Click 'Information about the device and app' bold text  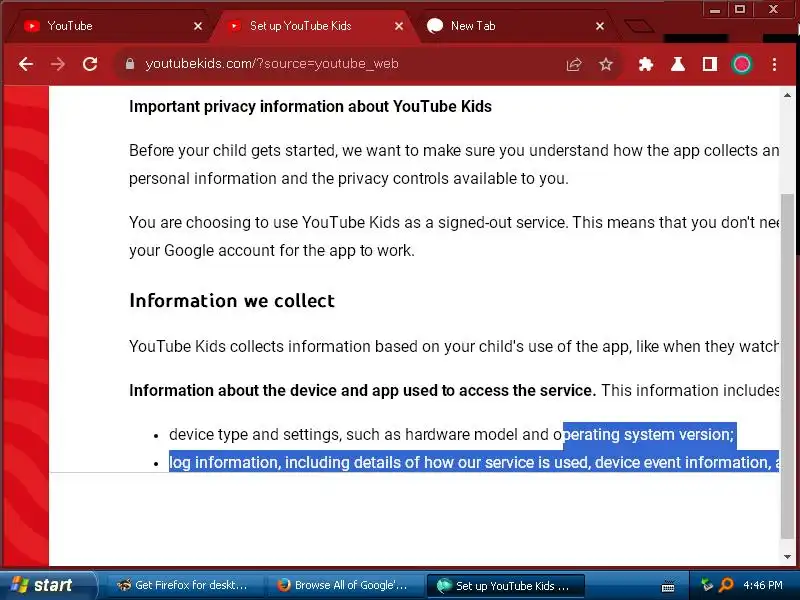coord(362,390)
